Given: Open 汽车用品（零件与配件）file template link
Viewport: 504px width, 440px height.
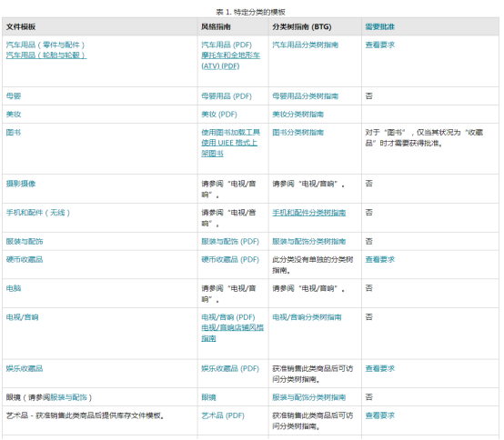Looking at the screenshot, I should (x=45, y=45).
